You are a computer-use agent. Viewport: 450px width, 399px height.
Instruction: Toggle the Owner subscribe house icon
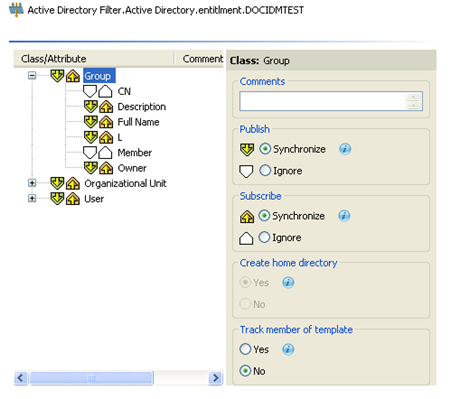click(106, 168)
